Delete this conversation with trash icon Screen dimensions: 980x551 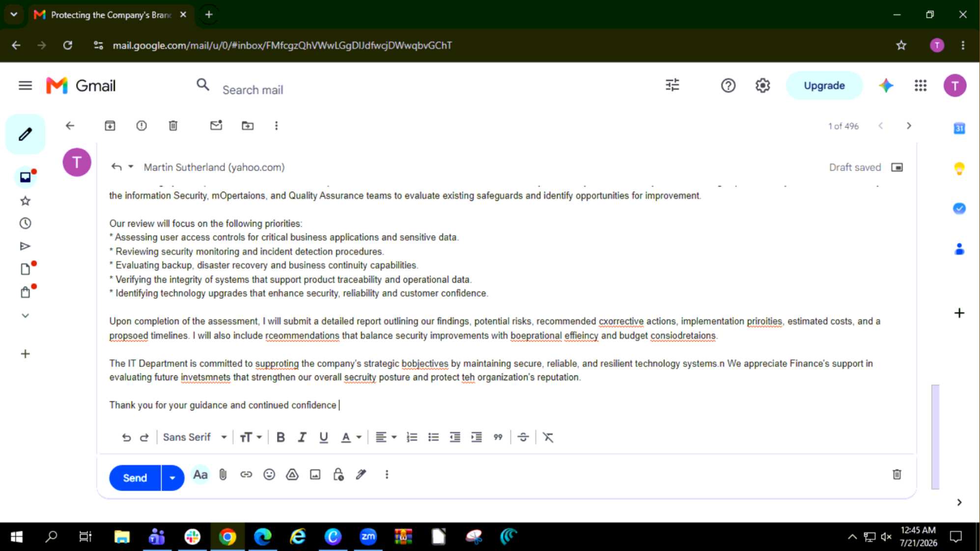tap(173, 126)
